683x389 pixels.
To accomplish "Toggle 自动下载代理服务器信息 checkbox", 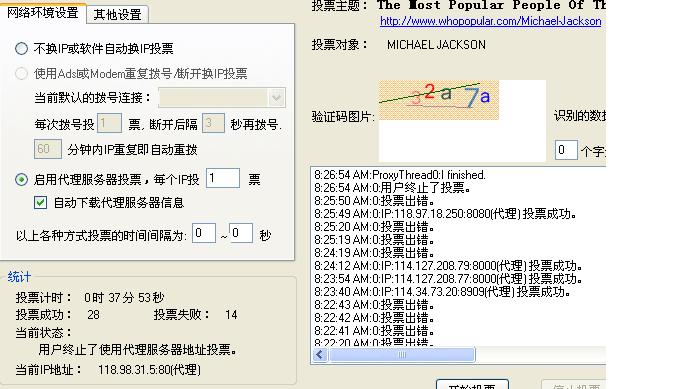I will click(x=41, y=203).
